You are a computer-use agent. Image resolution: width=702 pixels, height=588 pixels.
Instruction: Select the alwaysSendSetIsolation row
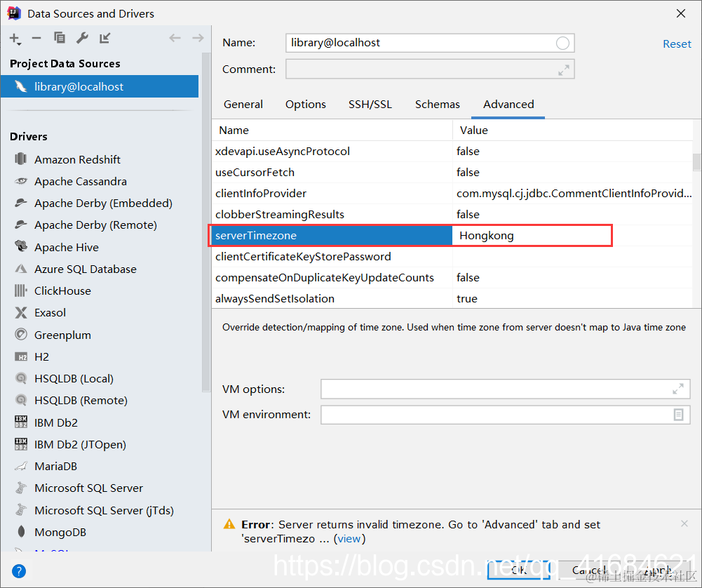coord(452,299)
